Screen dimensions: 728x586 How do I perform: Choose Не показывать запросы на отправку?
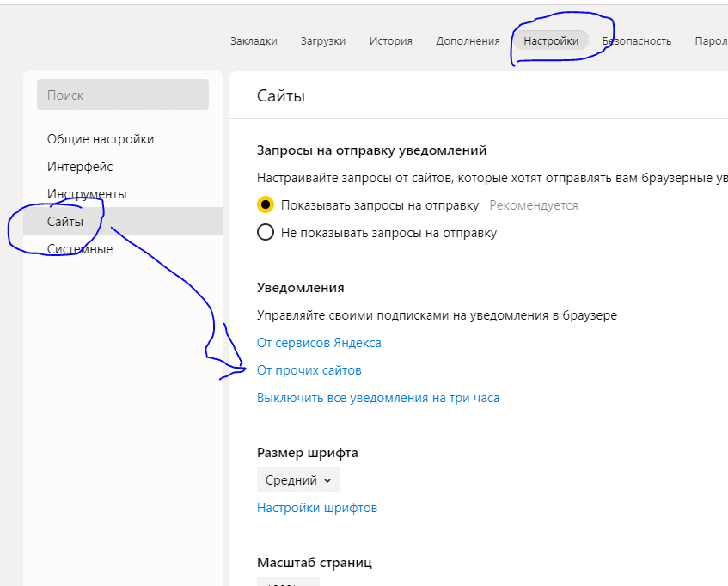pos(266,233)
